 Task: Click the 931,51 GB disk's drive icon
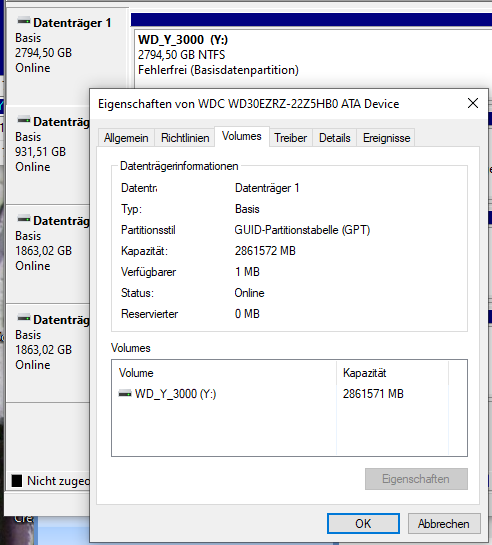coord(24,120)
